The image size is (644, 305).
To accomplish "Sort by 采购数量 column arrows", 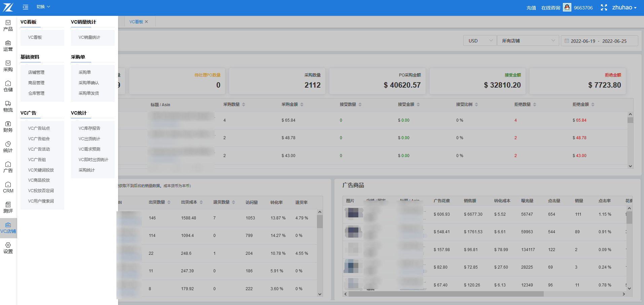I will click(244, 104).
